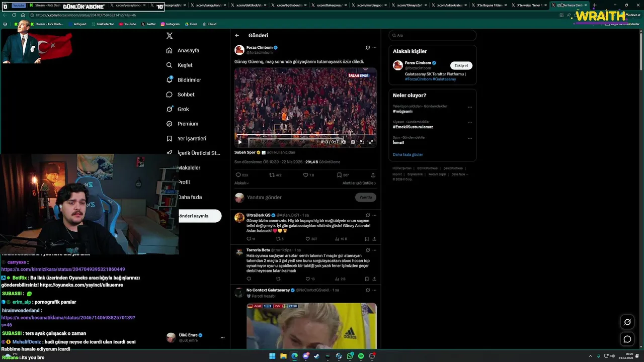This screenshot has height=362, width=644.
Task: Reply to main post (523 comments)
Action: tap(242, 175)
